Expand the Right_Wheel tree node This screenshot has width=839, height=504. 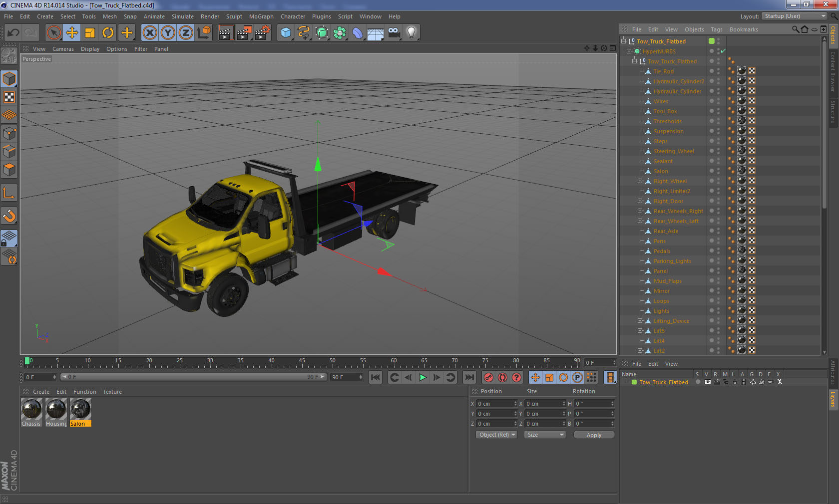640,181
